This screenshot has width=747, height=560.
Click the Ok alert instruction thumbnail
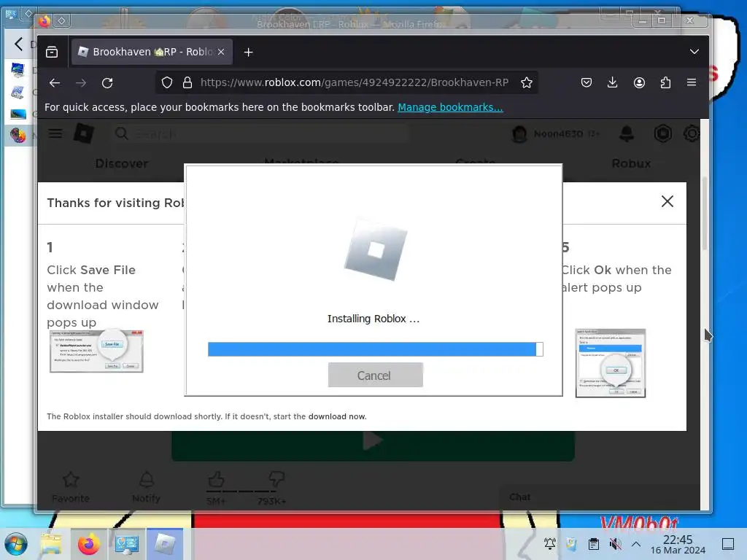tap(611, 363)
